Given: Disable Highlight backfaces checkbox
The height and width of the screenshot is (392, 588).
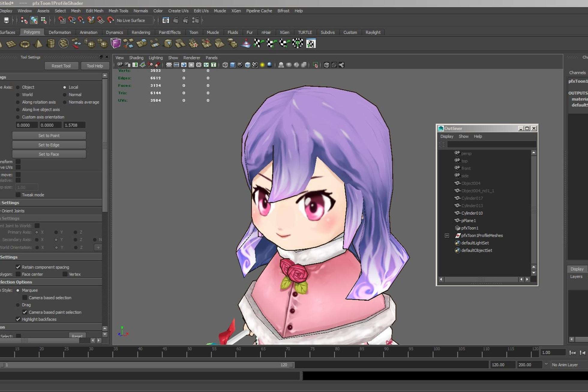Looking at the screenshot, I should point(18,319).
